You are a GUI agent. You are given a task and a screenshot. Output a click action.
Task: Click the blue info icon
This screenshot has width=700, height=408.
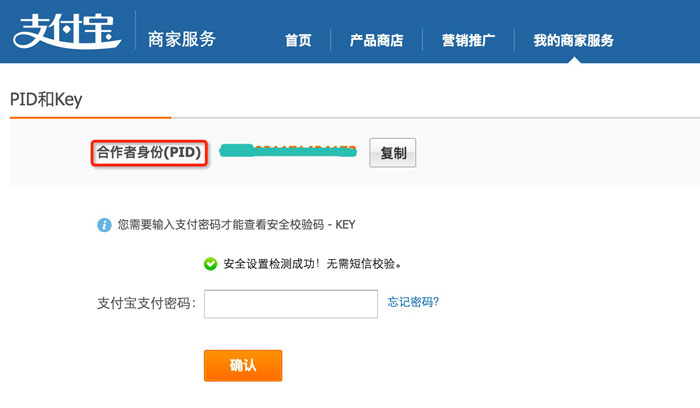104,225
